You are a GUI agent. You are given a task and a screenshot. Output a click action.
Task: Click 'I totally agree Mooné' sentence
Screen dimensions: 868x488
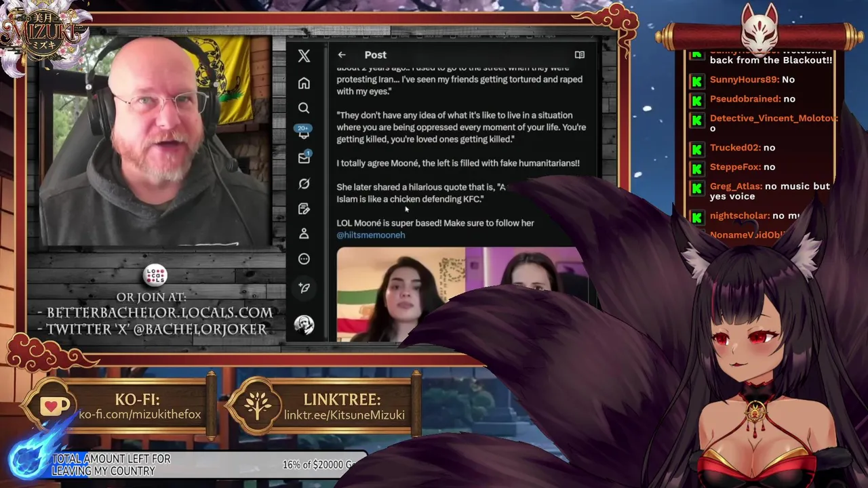(x=458, y=163)
